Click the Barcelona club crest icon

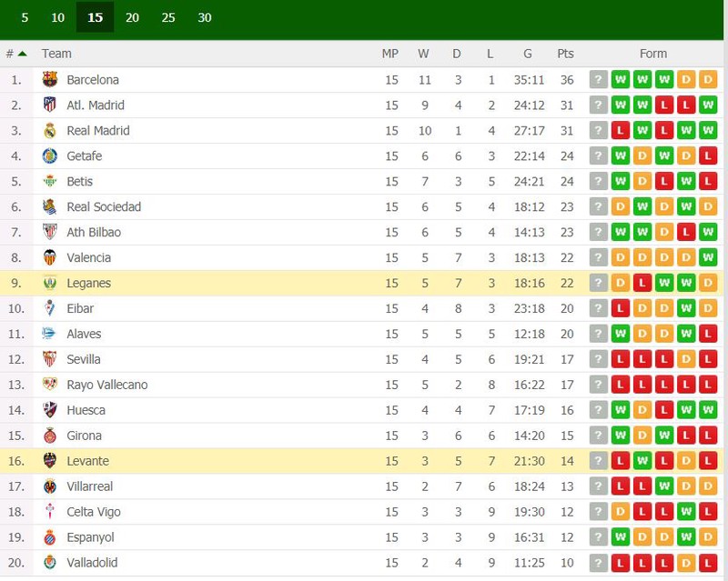[x=50, y=79]
